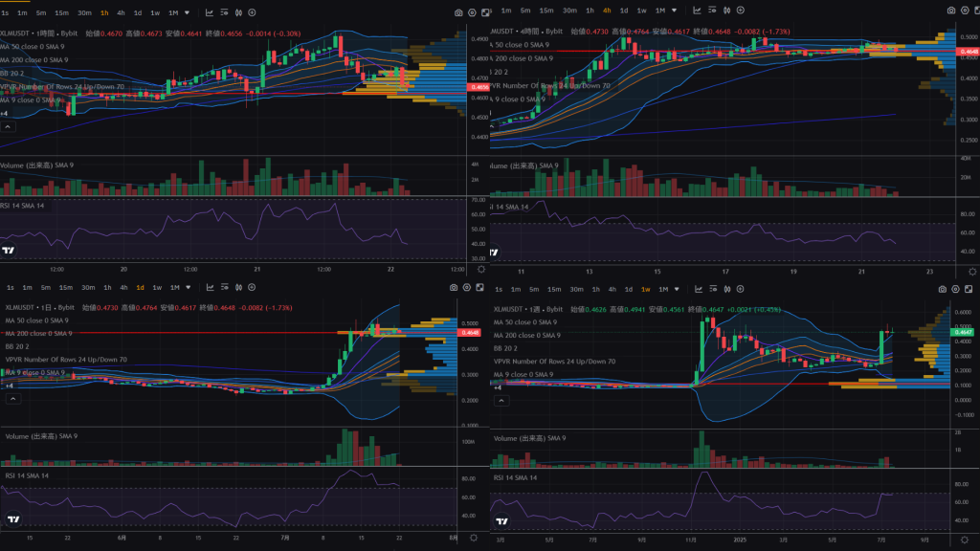Open the TradingView logo link in weekly panel
The image size is (980, 551).
tap(501, 521)
